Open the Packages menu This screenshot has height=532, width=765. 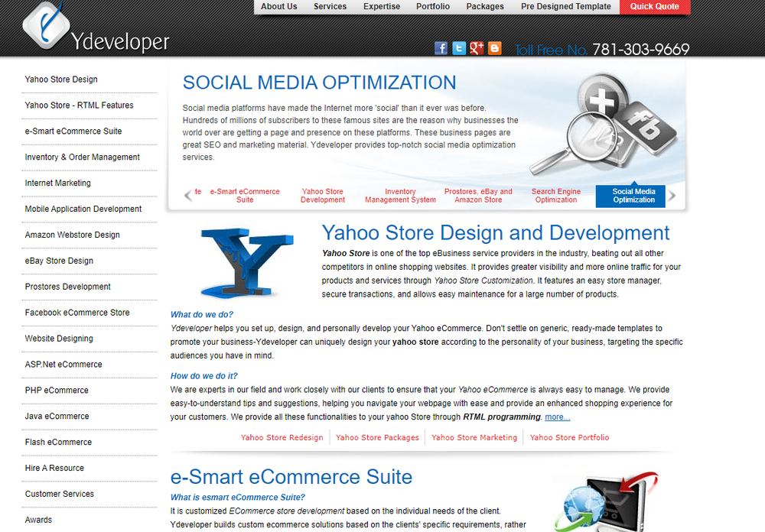485,6
